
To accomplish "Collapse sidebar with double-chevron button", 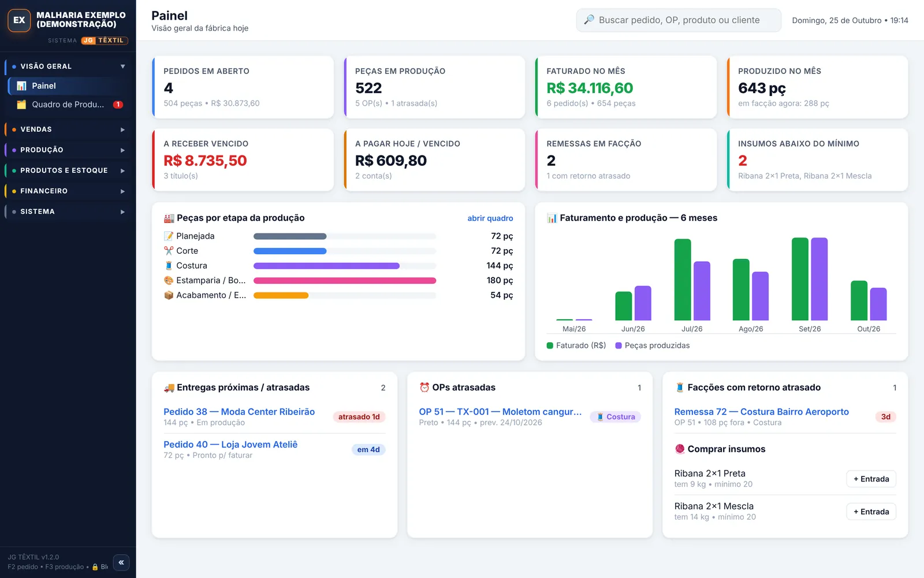I will pos(121,562).
